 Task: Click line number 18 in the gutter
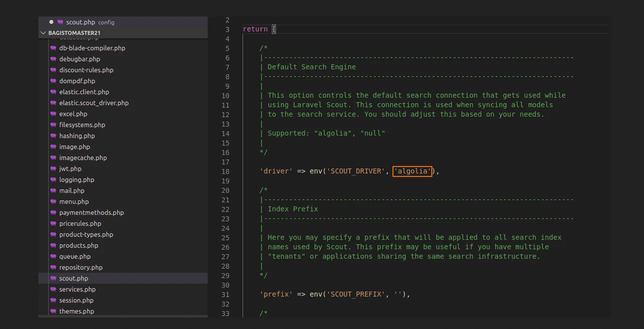point(225,171)
